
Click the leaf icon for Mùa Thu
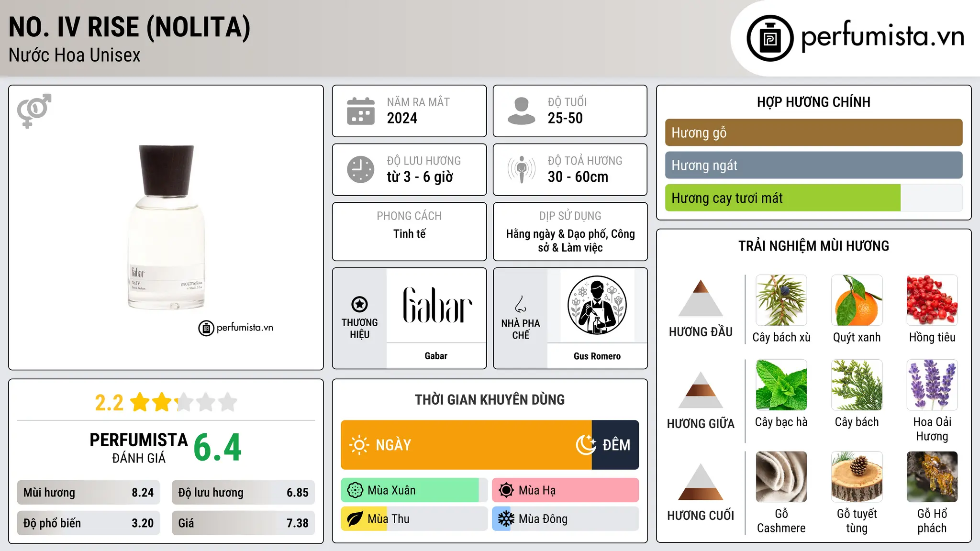(355, 519)
